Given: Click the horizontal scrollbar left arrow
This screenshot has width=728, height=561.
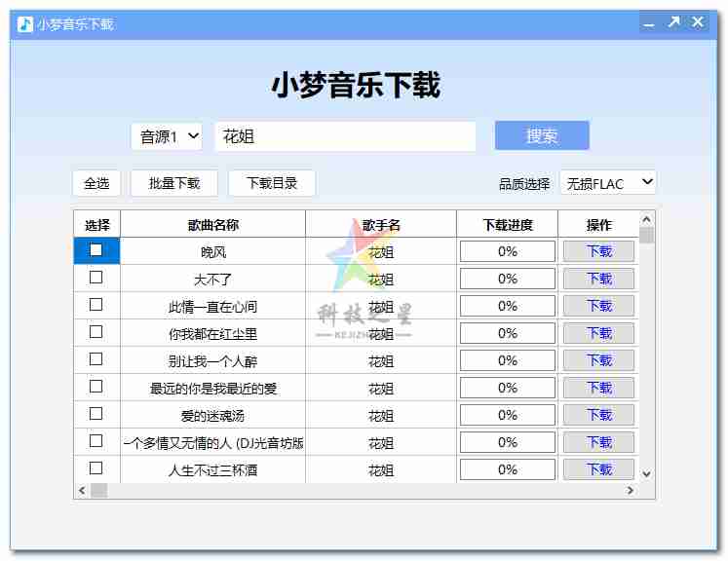Looking at the screenshot, I should (82, 491).
